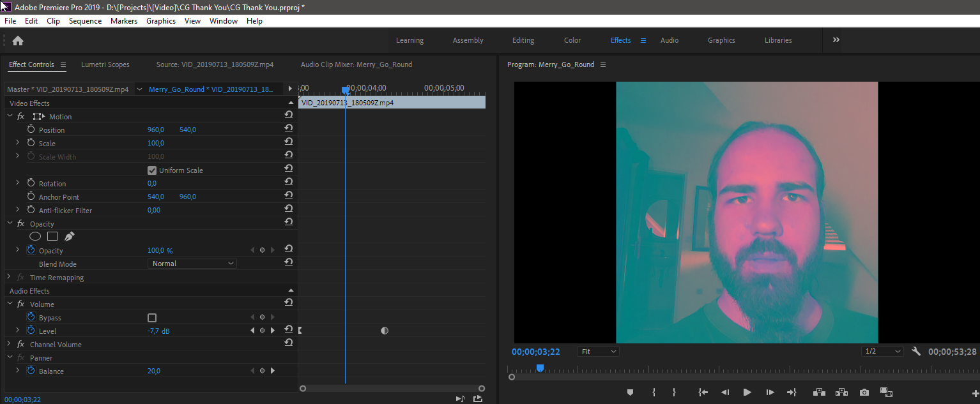
Task: Reset the Anchor Point parameter
Action: coord(289,195)
